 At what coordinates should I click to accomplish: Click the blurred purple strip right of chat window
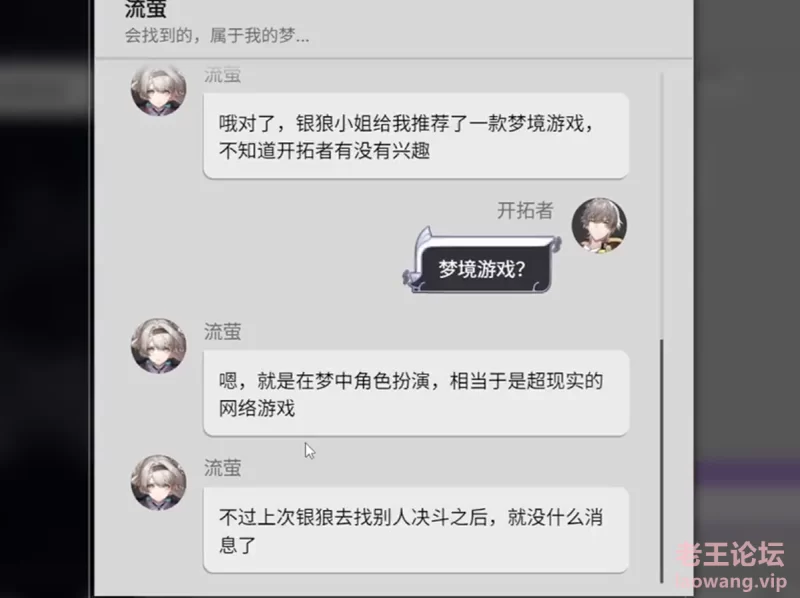[746, 471]
